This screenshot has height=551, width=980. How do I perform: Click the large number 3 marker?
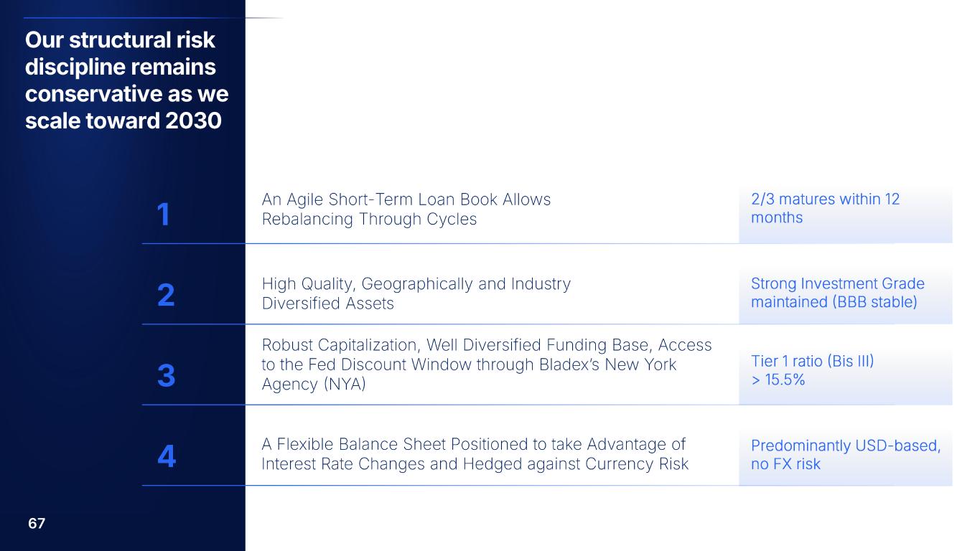point(165,375)
